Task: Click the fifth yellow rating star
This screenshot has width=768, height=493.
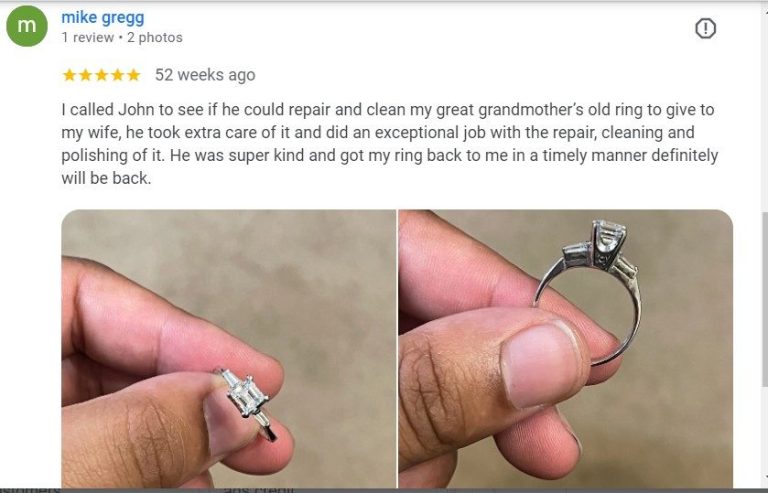Action: pyautogui.click(x=133, y=75)
